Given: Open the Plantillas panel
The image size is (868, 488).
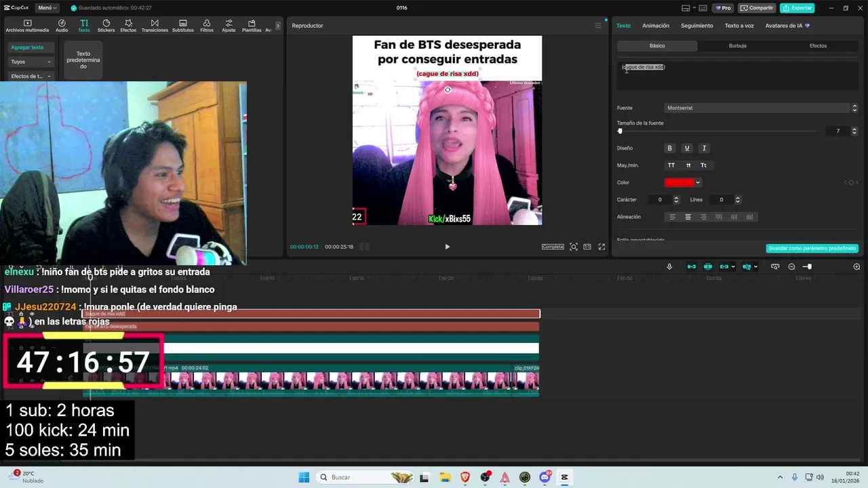Looking at the screenshot, I should (252, 26).
